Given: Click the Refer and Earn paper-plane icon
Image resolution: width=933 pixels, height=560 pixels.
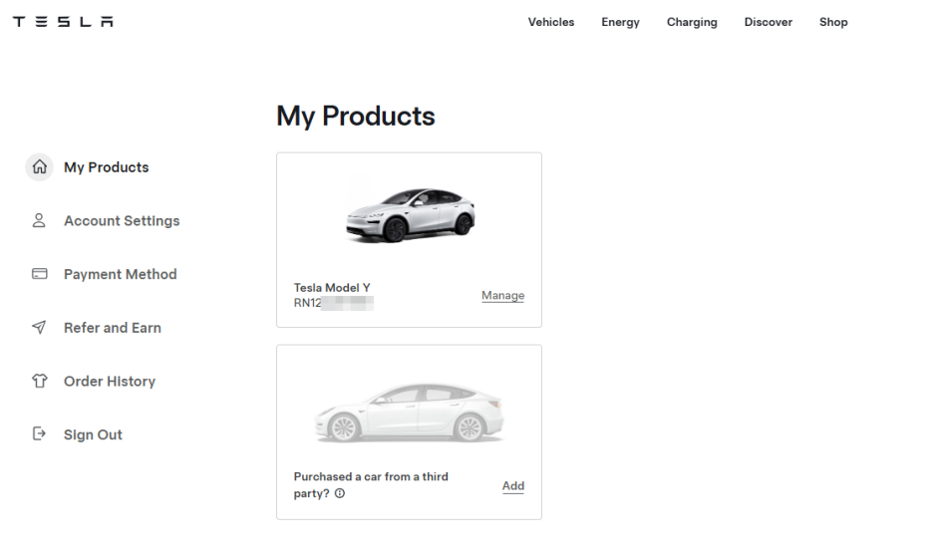Looking at the screenshot, I should 39,327.
